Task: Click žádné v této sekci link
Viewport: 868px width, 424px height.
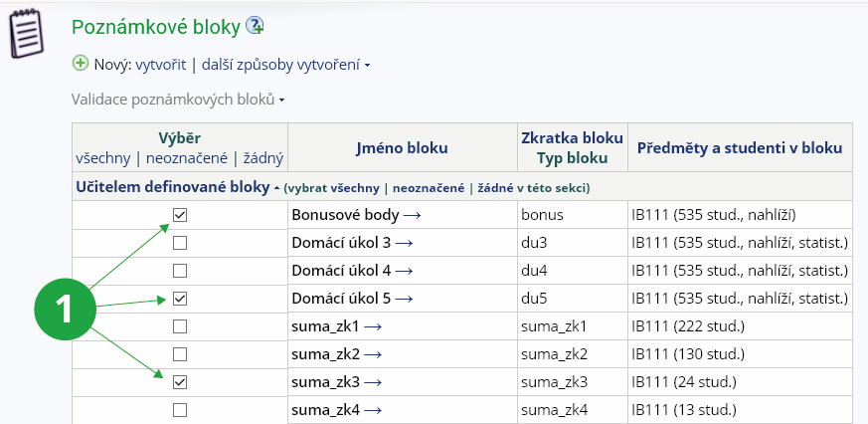Action: 531,188
